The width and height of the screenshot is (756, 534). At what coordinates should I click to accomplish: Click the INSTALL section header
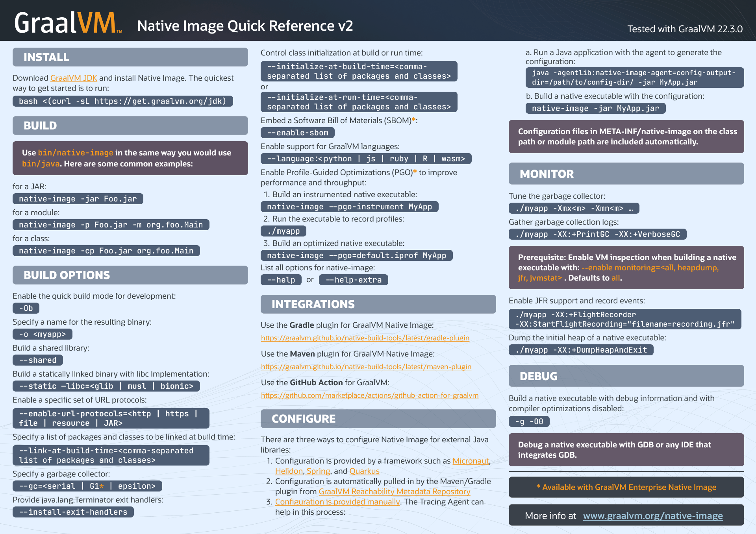[130, 57]
